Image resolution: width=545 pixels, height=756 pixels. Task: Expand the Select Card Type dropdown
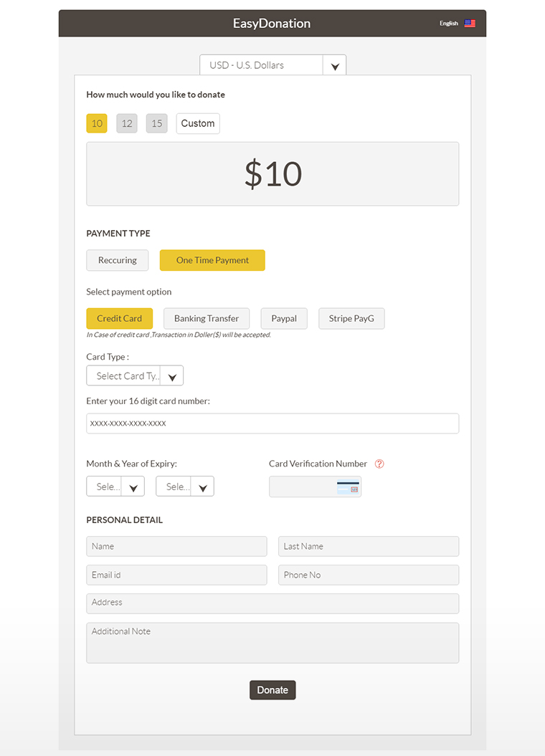(x=135, y=375)
